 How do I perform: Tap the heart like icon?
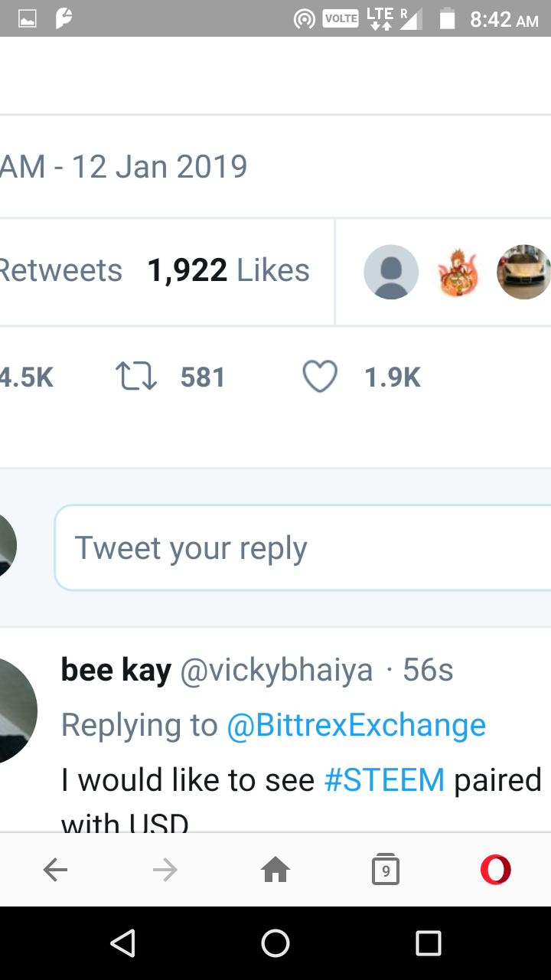pyautogui.click(x=320, y=377)
